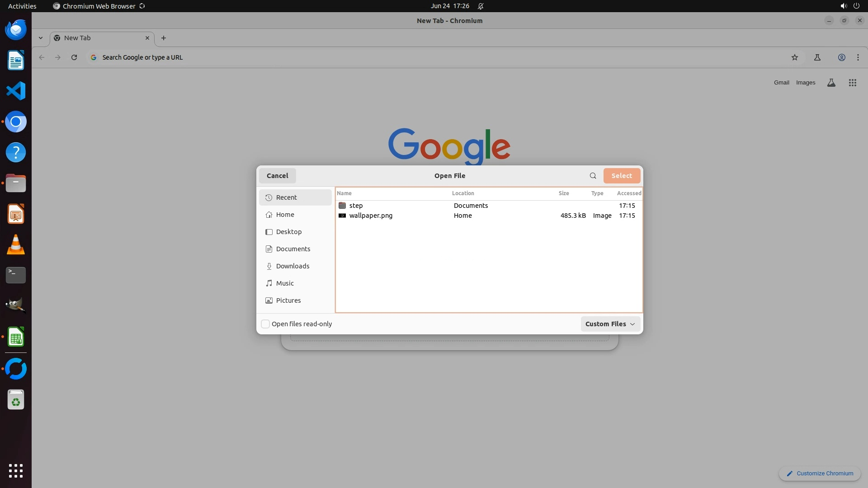Bookmark this tab with the star icon

coord(794,57)
